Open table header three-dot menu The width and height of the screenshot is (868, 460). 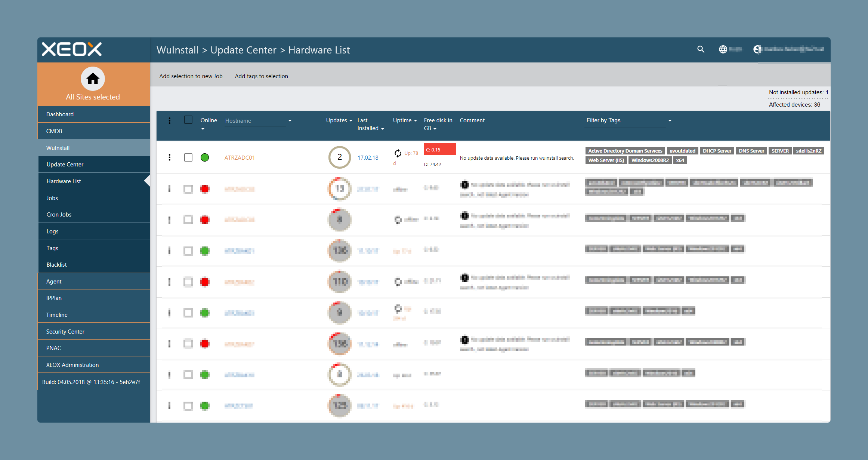click(x=170, y=120)
